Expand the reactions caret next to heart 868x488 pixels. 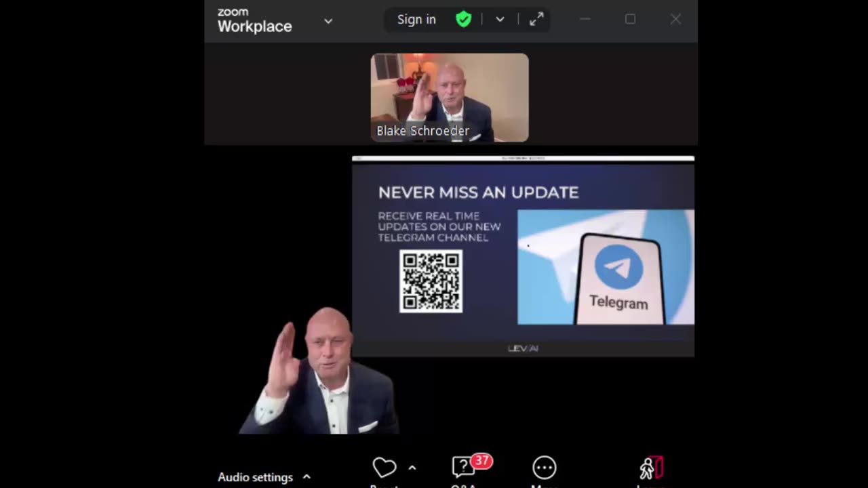[x=412, y=468]
